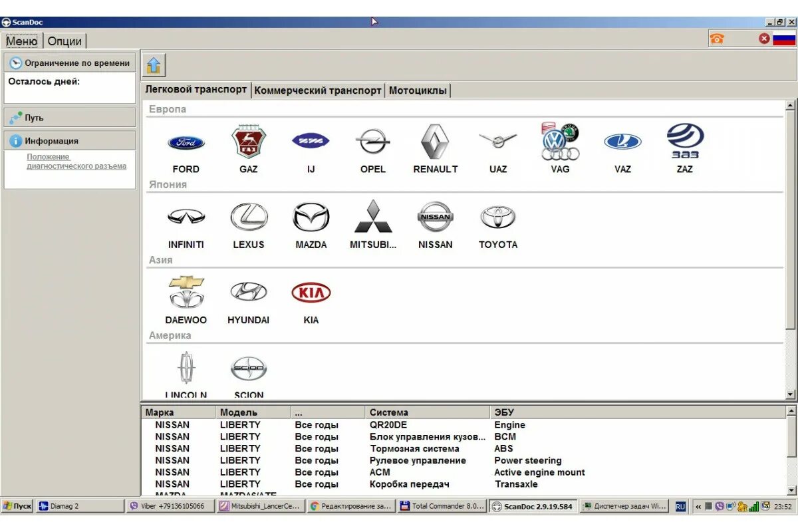Screen dimensions: 798x532
Task: Open the Mitsubishi brand
Action: coord(373,216)
